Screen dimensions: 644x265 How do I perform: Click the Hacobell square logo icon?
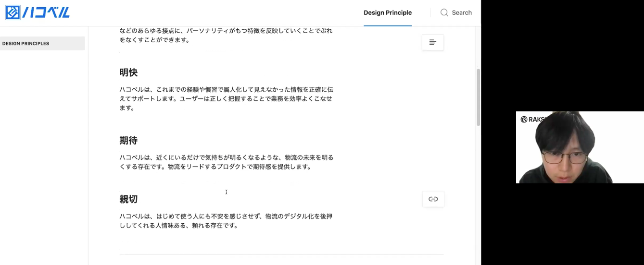[13, 12]
